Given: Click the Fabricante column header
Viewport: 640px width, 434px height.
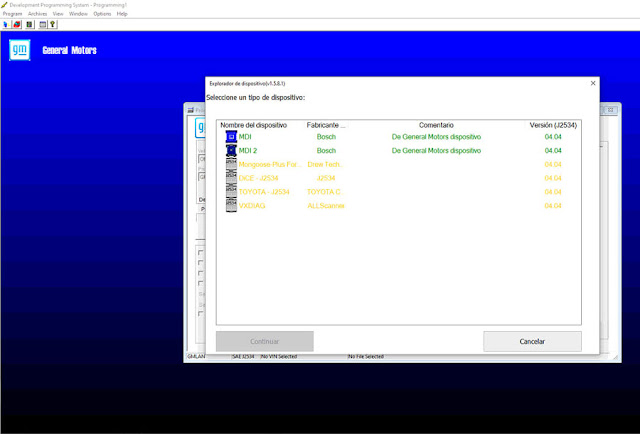Looking at the screenshot, I should coord(326,125).
